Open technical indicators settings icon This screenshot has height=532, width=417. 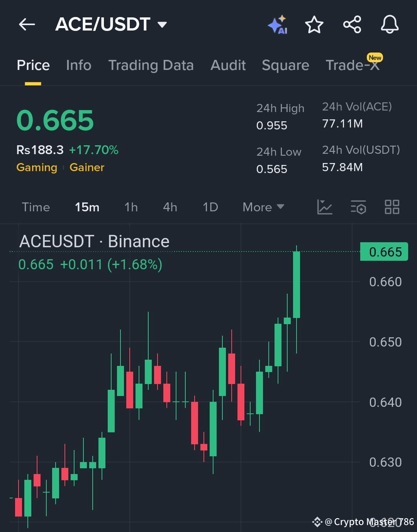[358, 207]
